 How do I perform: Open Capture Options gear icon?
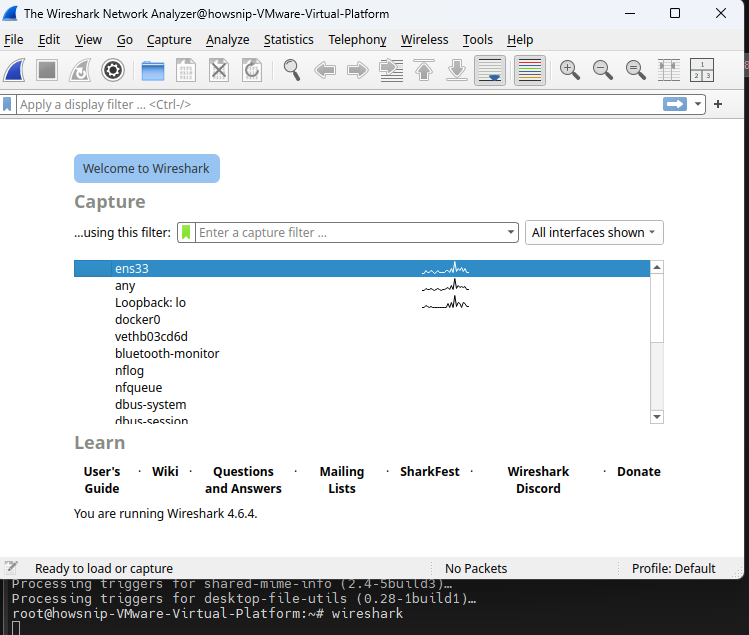click(x=113, y=70)
